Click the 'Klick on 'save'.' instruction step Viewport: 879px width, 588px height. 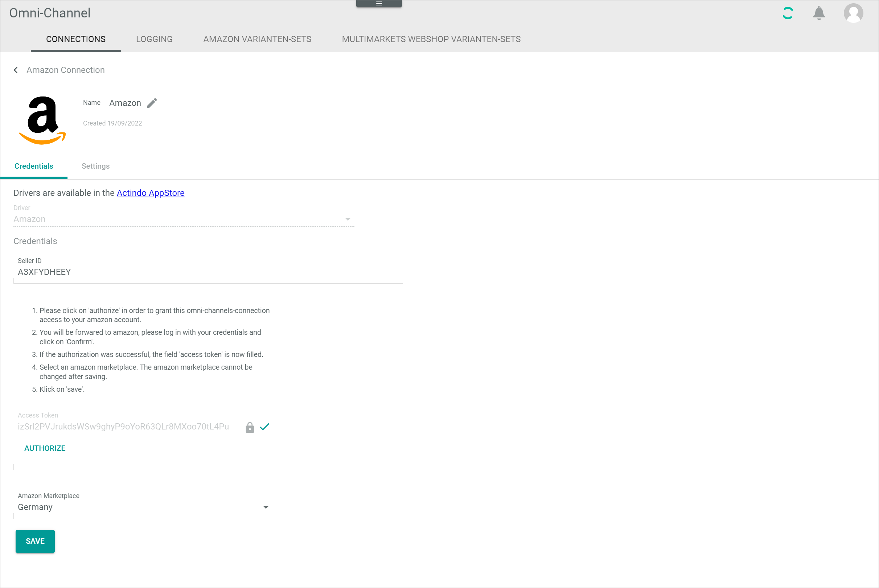pos(62,389)
